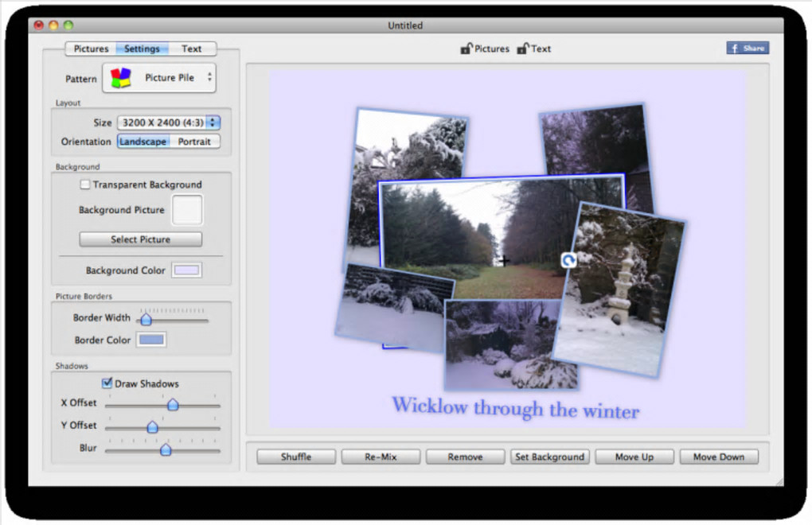Switch to the Text tab
Screen dimensions: 812x525
[x=192, y=49]
